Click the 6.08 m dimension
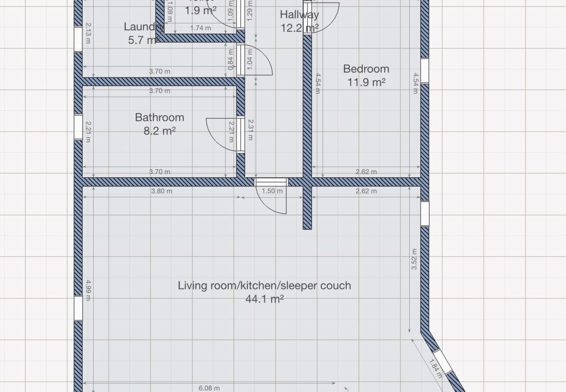The image size is (566, 392). [209, 388]
